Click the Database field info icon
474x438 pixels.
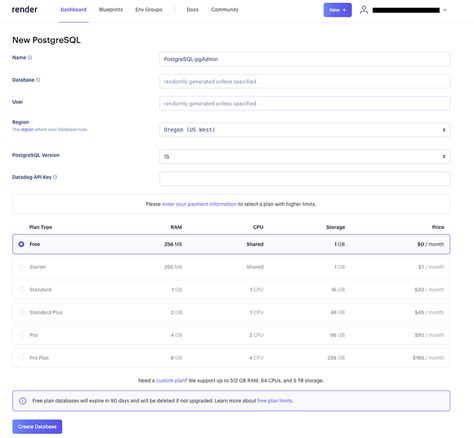coord(38,80)
